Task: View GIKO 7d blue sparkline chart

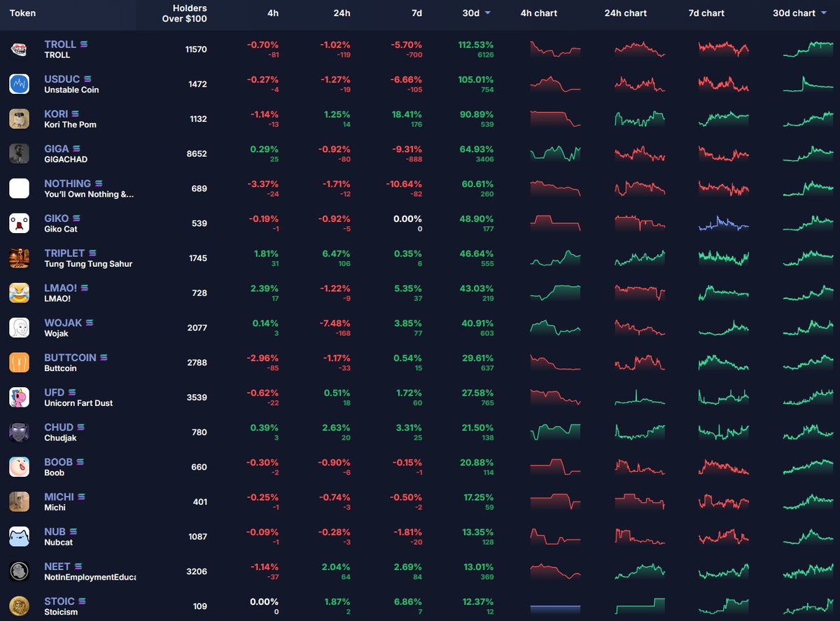Action: pos(724,223)
